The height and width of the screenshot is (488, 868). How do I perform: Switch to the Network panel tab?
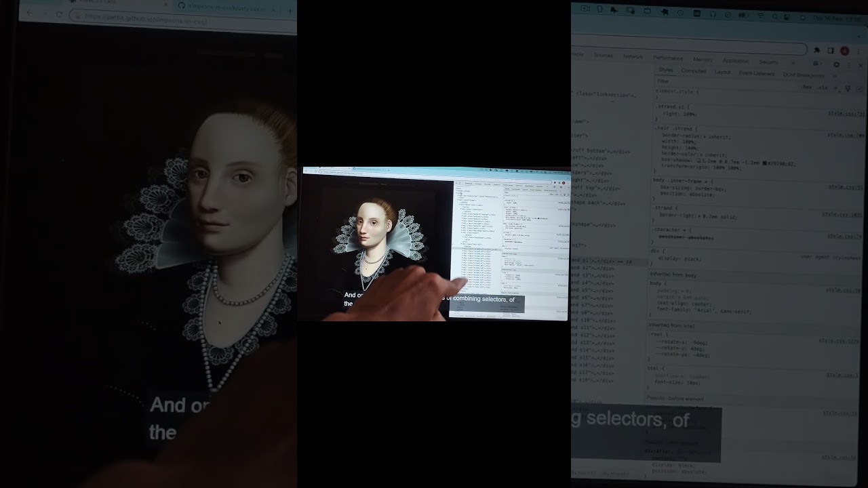coord(633,57)
